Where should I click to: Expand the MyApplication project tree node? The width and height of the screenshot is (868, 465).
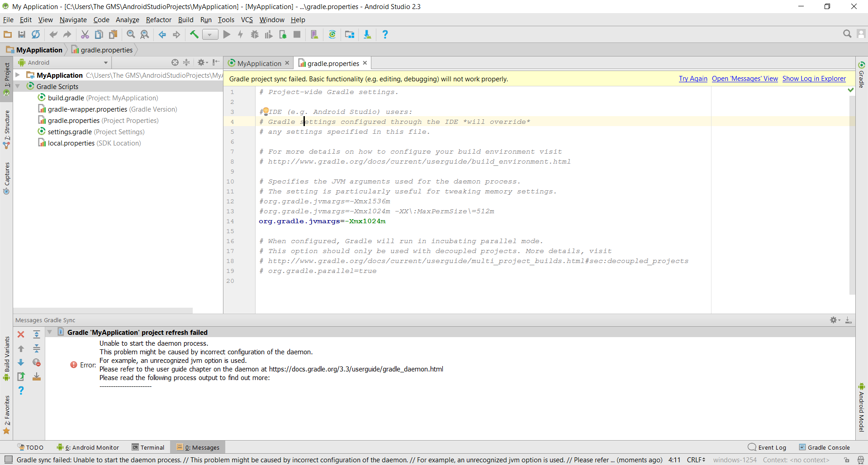click(18, 75)
